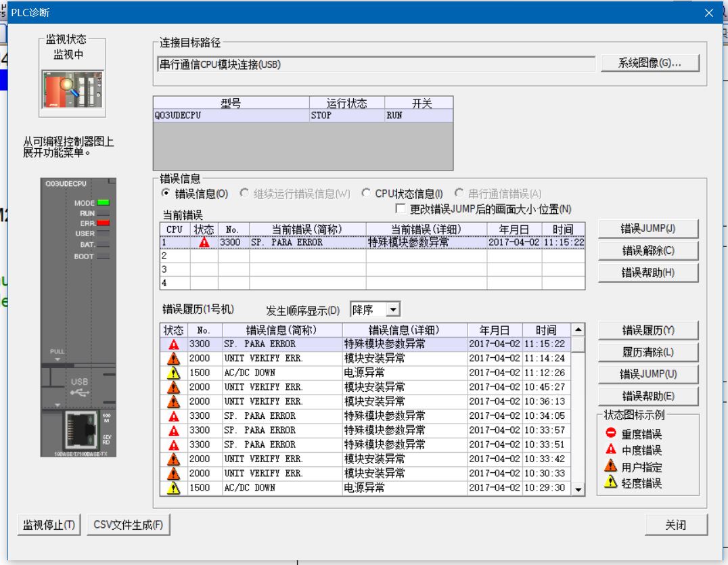This screenshot has width=728, height=565.
Task: Click the warning icon for UNIT VERIFY ERR. at 11:14:24
Action: [174, 359]
